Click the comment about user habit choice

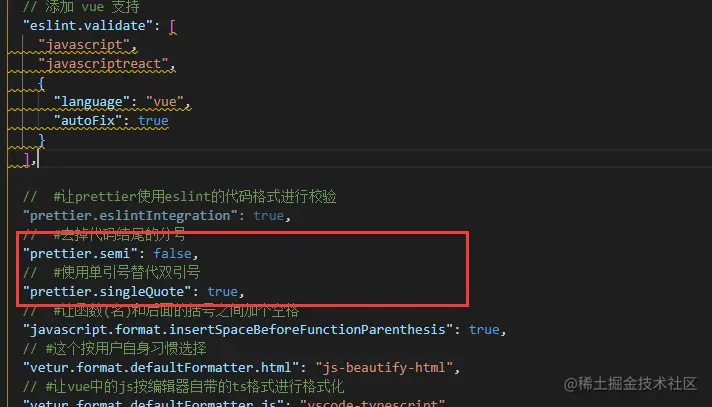(x=115, y=348)
